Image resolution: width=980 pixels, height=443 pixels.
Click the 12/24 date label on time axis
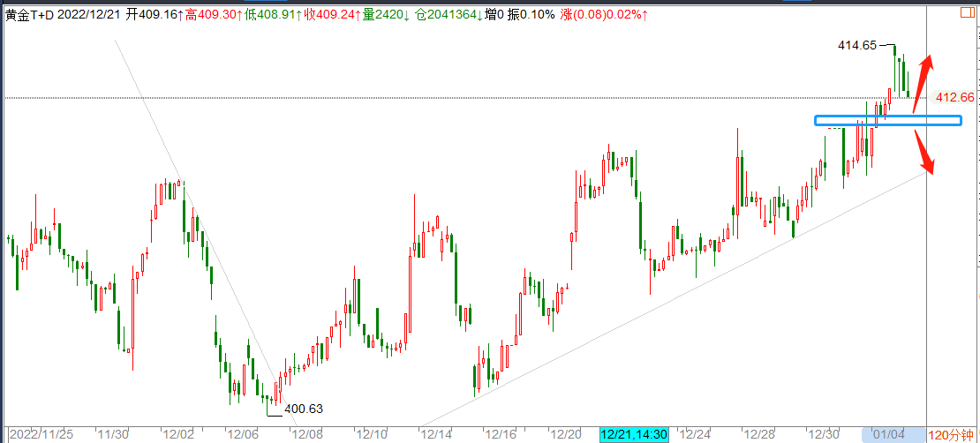point(694,434)
